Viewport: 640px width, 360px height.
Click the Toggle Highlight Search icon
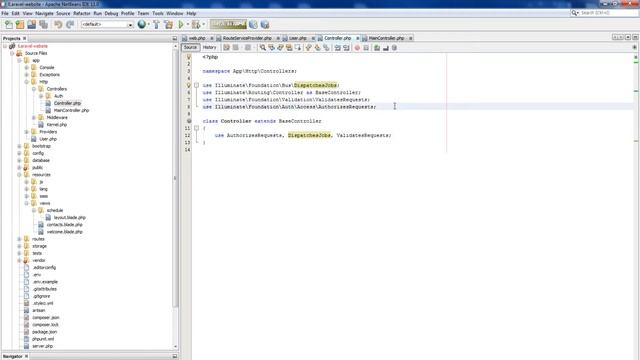pos(289,48)
